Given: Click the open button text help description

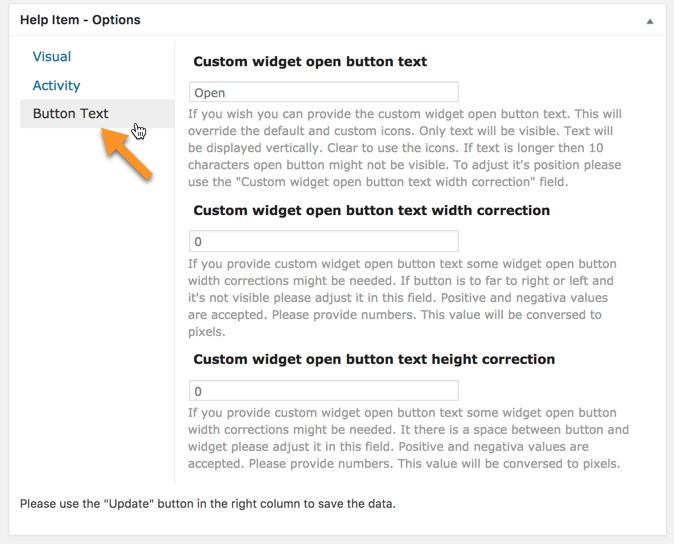Looking at the screenshot, I should tap(404, 148).
